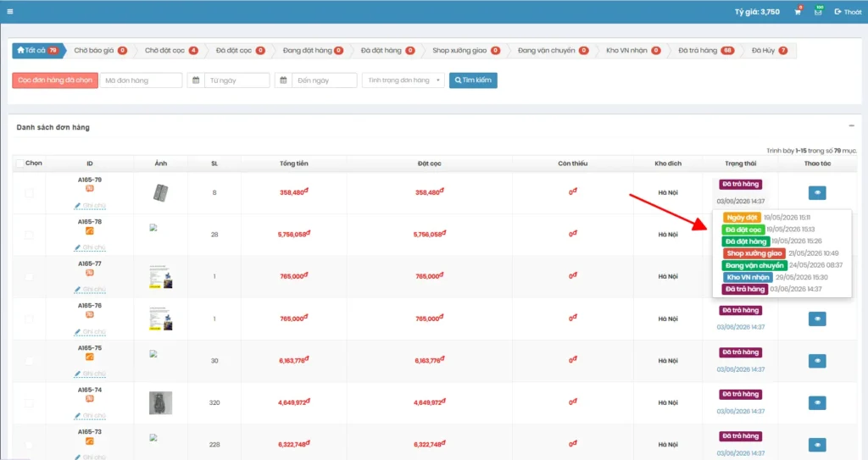This screenshot has width=868, height=460.
Task: Click the Tìm kiếm search button
Action: pyautogui.click(x=473, y=80)
